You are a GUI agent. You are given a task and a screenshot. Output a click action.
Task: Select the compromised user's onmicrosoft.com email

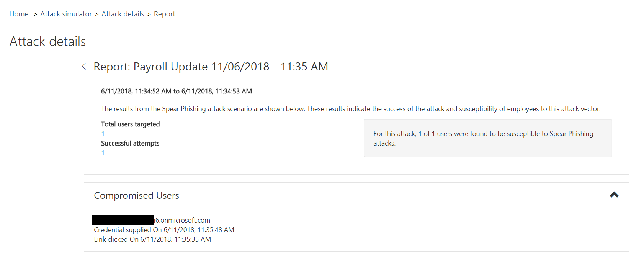[182, 220]
